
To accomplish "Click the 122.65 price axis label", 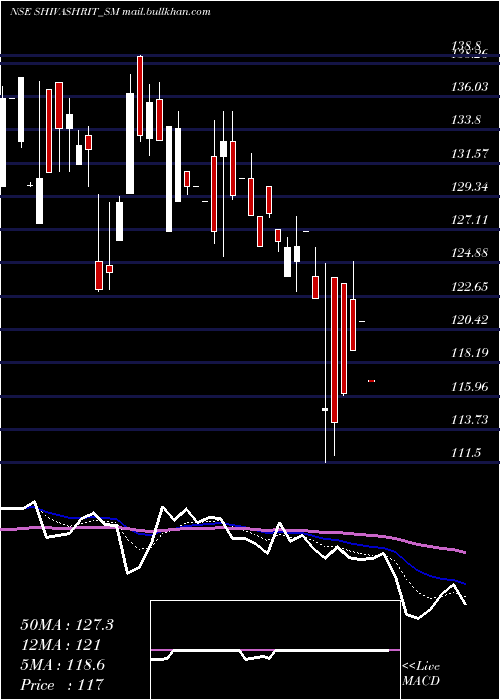I will pyautogui.click(x=470, y=286).
